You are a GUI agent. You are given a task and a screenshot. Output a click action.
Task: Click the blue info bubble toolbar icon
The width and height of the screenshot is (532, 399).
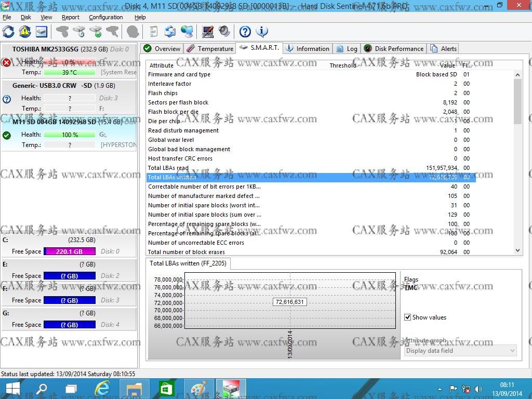(262, 32)
